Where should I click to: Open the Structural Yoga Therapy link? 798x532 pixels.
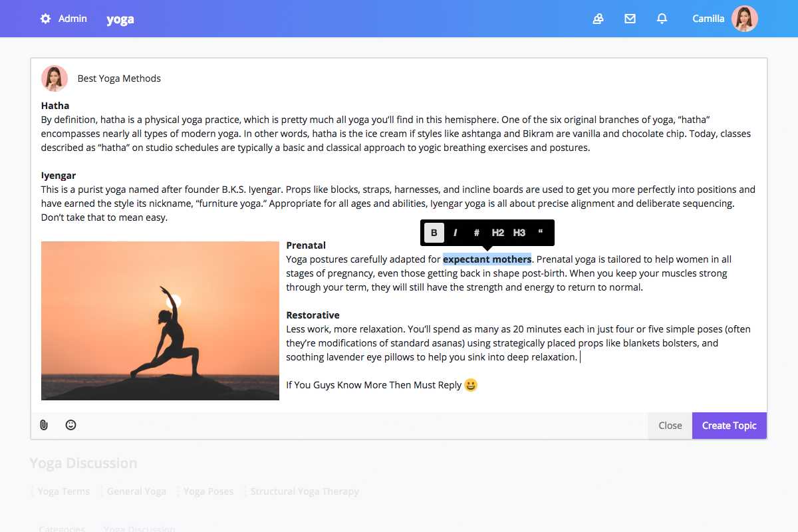coord(305,491)
